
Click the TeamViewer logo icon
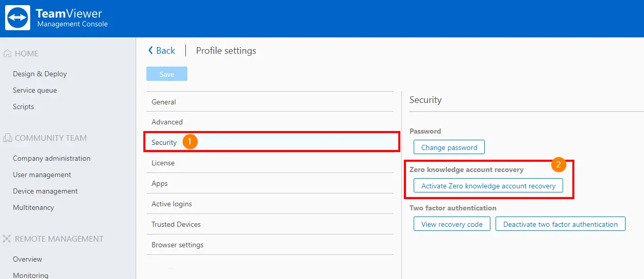coord(18,18)
